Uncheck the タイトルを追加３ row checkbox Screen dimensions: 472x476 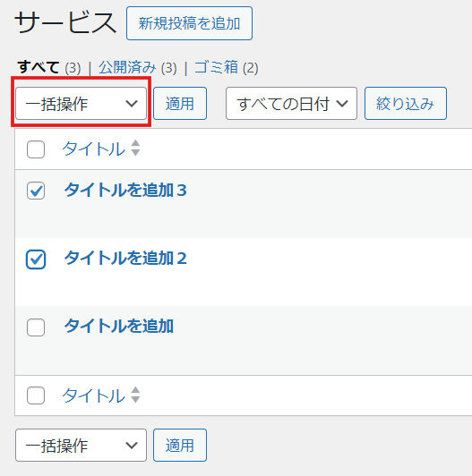[36, 191]
